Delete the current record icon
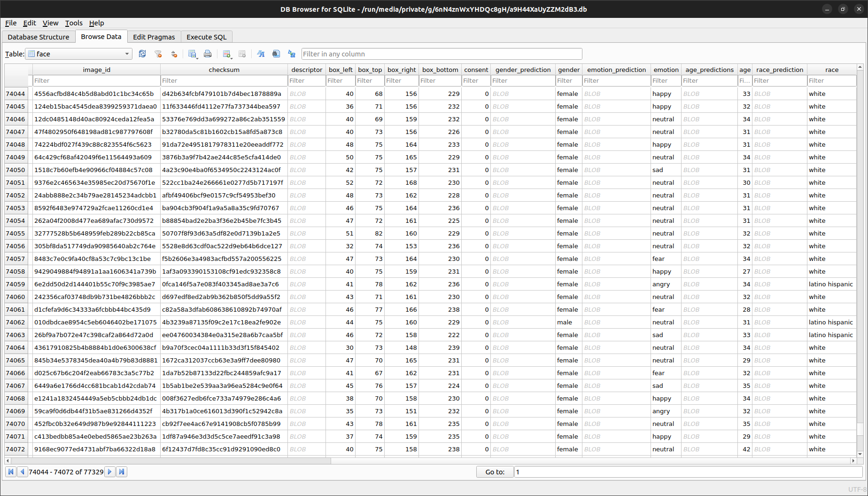868x496 pixels. pyautogui.click(x=242, y=54)
